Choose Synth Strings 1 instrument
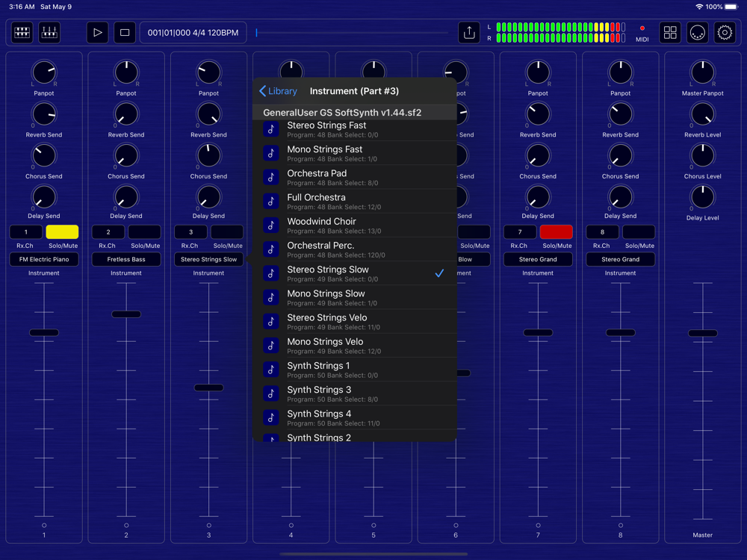Screen dimensions: 747x560 (x=354, y=370)
